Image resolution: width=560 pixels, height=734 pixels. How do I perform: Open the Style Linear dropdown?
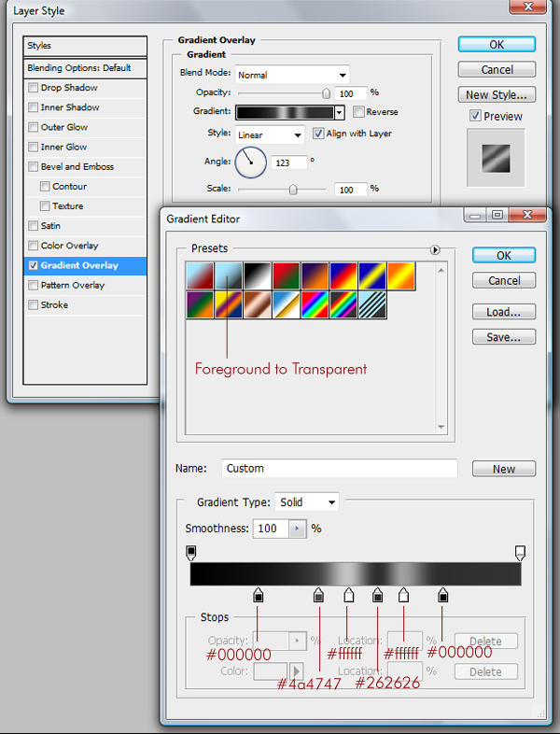[270, 134]
